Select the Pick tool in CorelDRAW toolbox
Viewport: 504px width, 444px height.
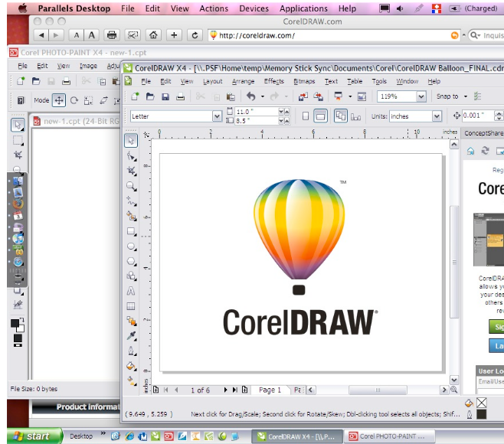[x=131, y=139]
